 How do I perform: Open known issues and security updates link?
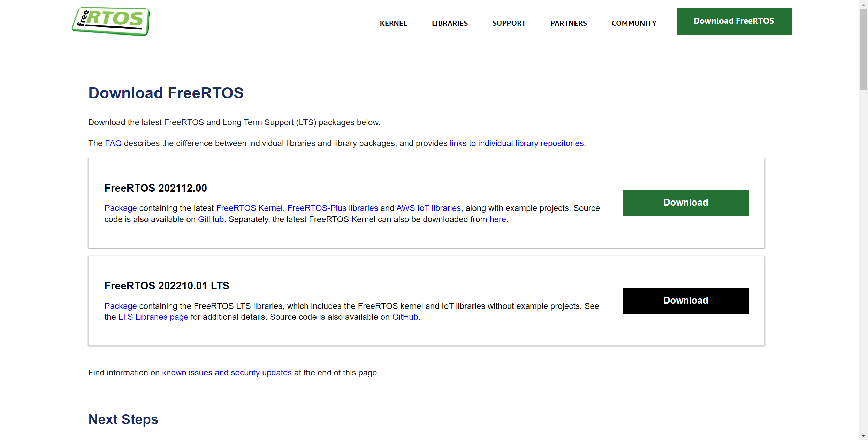click(227, 373)
